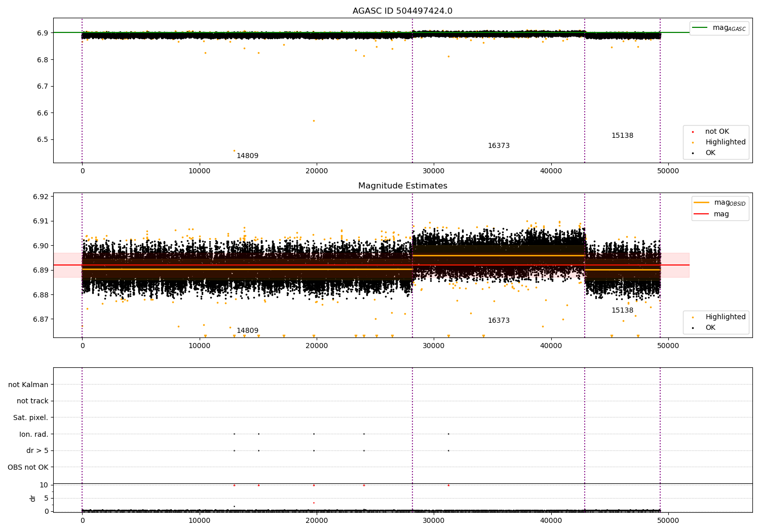Click the orange outlier beside the top-plot 14809 label
Image resolution: width=760 pixels, height=532 pixels.
pyautogui.click(x=234, y=150)
